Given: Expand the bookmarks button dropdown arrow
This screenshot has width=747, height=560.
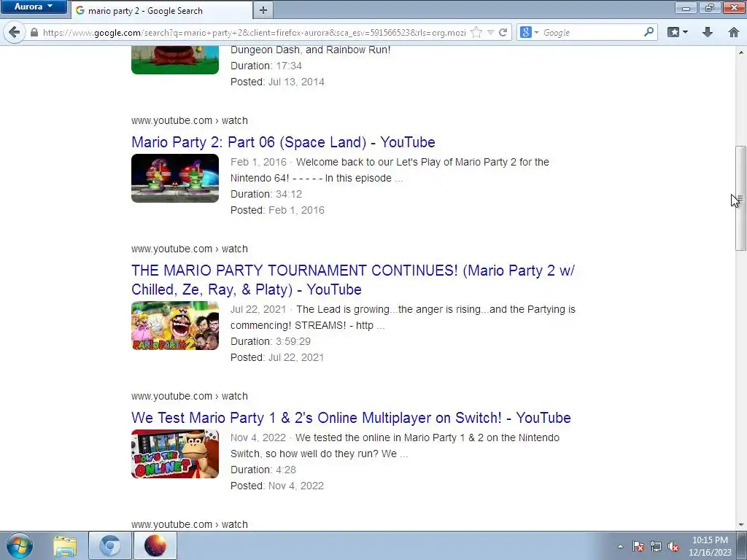Looking at the screenshot, I should (x=685, y=32).
